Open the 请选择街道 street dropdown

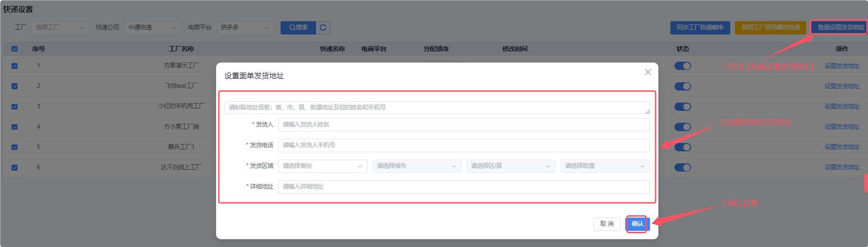605,166
